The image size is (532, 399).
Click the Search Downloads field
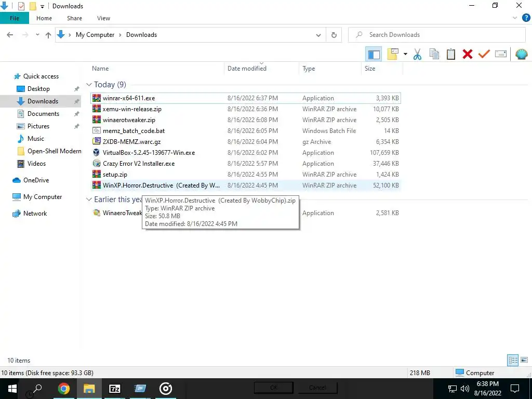point(437,35)
